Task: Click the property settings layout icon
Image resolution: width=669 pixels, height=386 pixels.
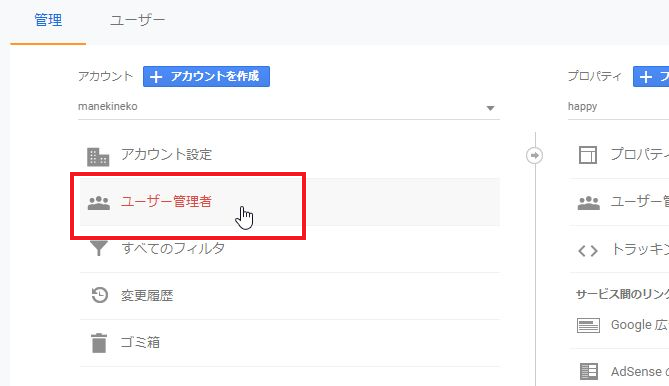Action: click(x=588, y=155)
